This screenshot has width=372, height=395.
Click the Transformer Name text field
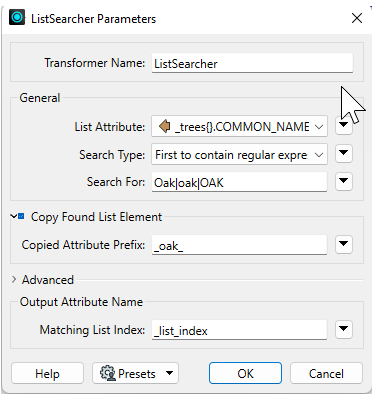point(252,63)
